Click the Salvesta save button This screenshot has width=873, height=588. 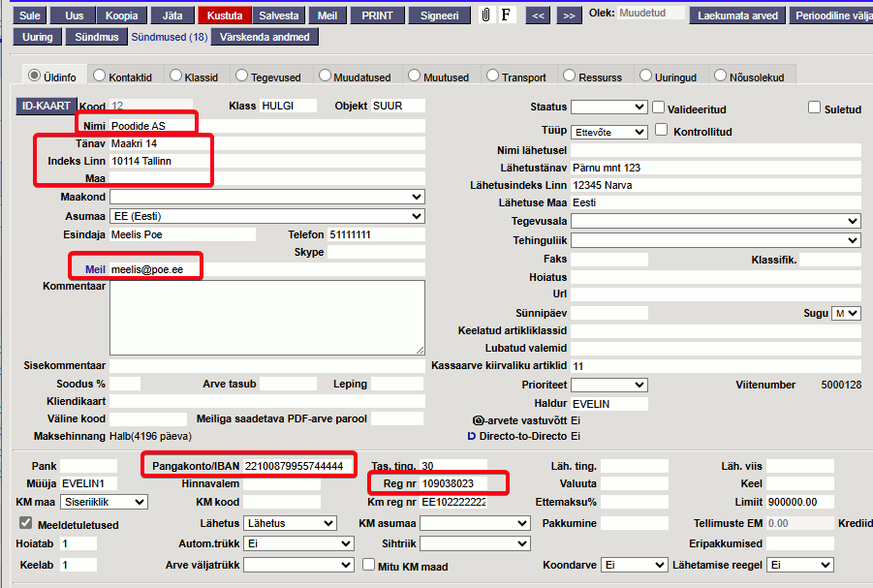point(279,15)
